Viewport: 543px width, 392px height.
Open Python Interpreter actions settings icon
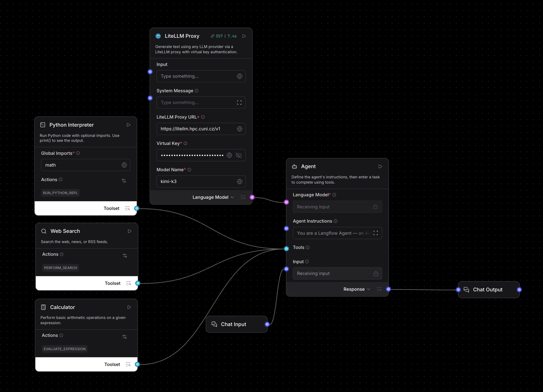coord(124,181)
